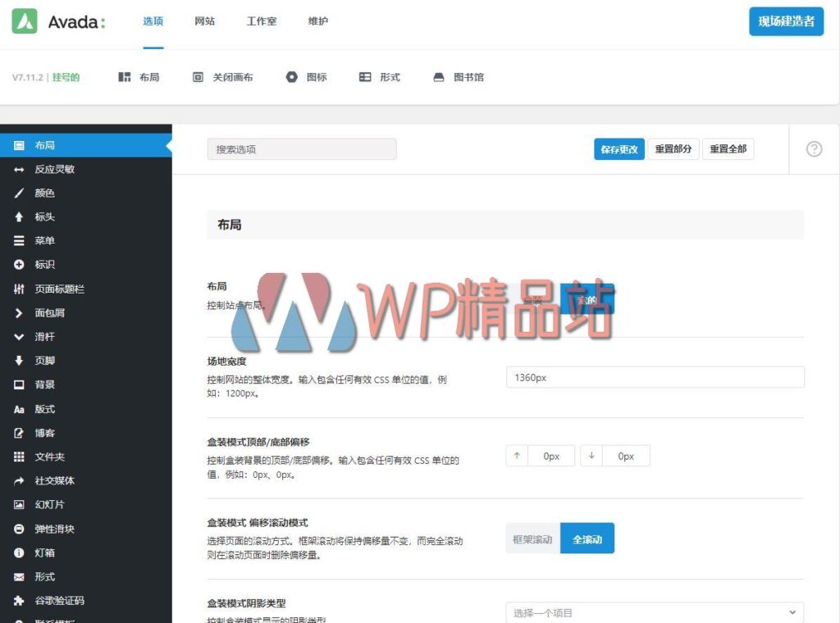Enable 全滚动 scroll mode
The image size is (840, 623).
(586, 538)
